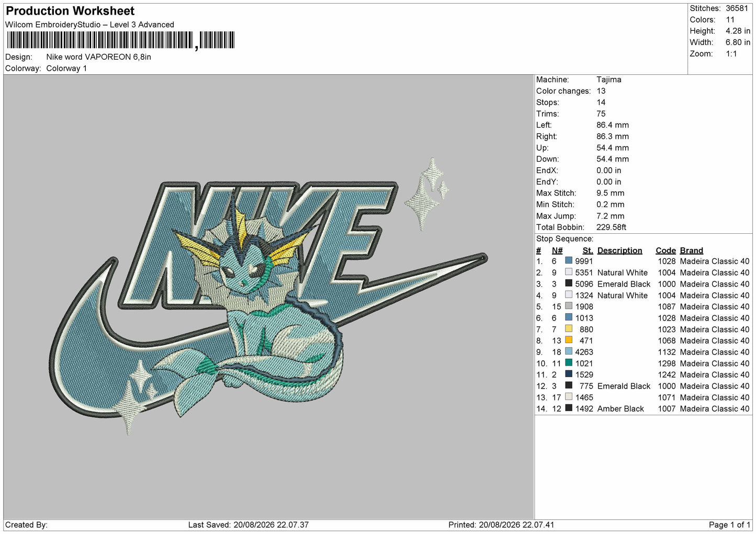Click 'Printed: 20/08/2026 22.07.41' footer text
Screen dimensions: 756x534
tap(501, 525)
